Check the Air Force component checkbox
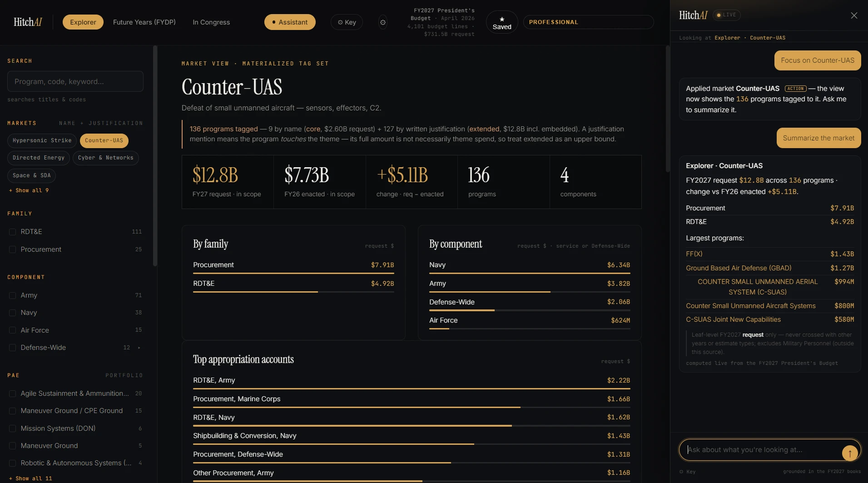Viewport: 868px width, 483px height. (x=12, y=330)
